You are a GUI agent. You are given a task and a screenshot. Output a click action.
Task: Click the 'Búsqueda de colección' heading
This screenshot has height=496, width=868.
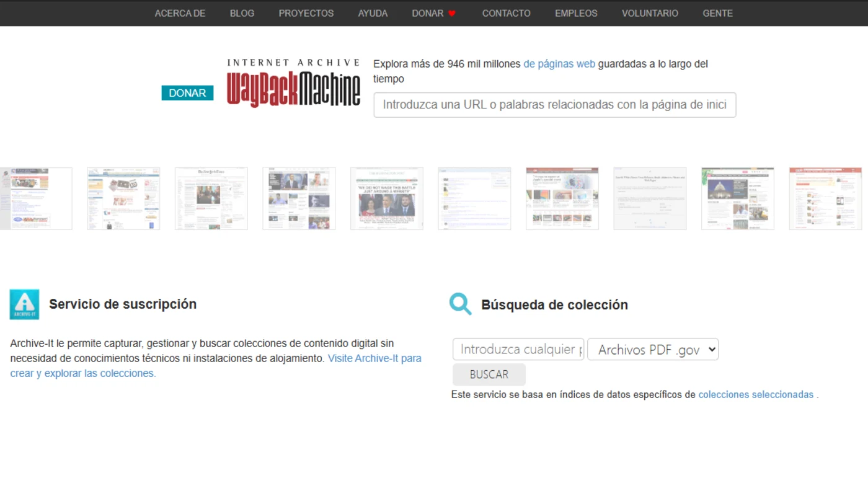(554, 304)
